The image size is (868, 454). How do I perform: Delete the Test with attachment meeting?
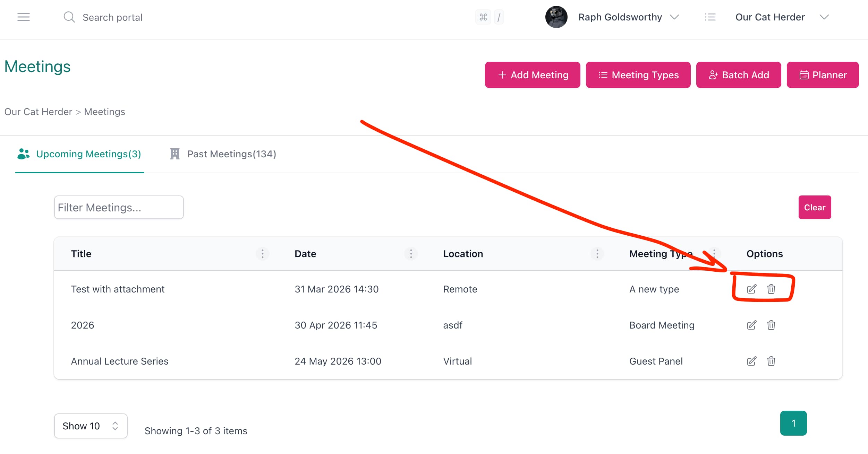coord(771,289)
